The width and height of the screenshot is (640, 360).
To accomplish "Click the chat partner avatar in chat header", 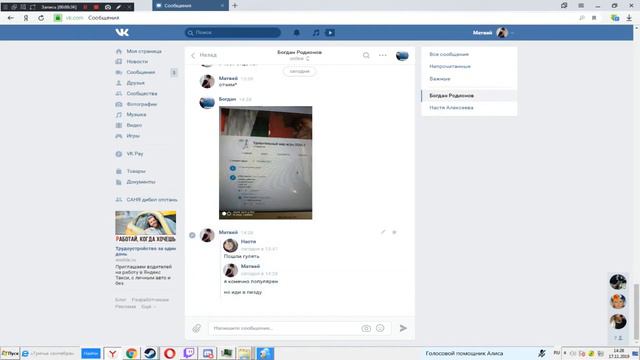I will click(402, 56).
